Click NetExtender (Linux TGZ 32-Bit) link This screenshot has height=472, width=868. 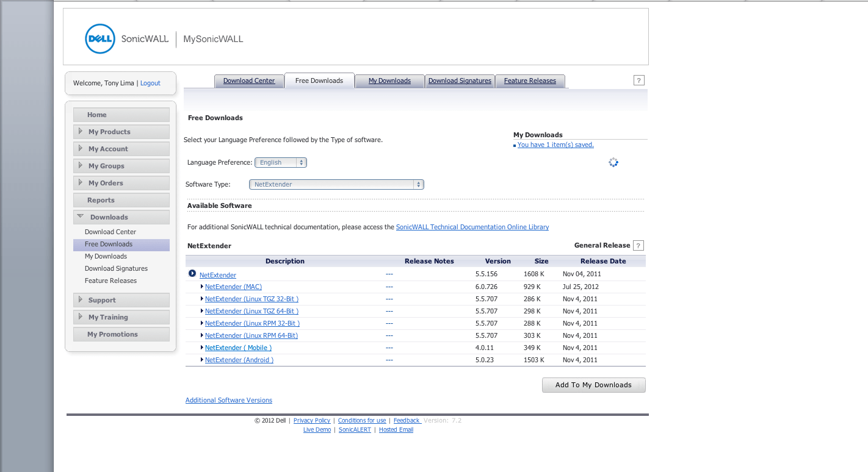251,299
